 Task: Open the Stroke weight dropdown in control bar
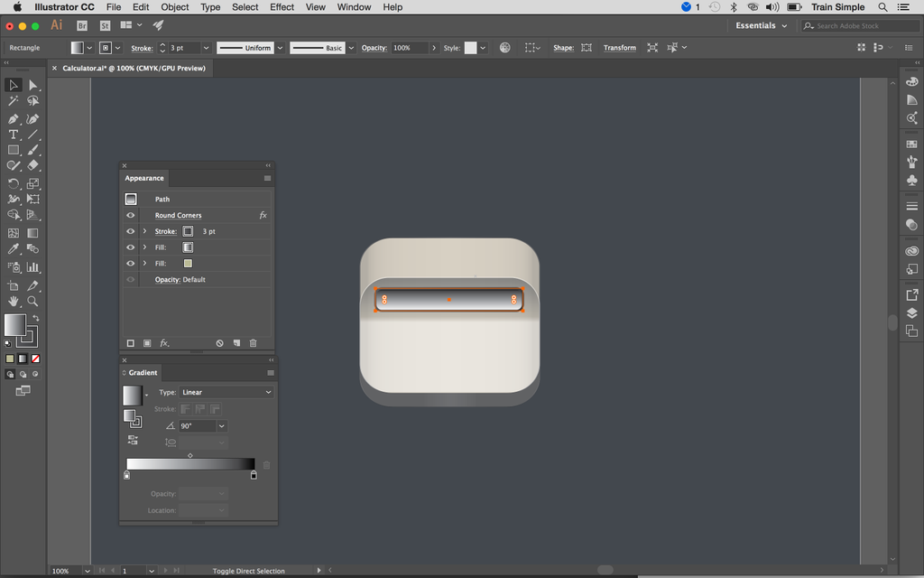(205, 48)
